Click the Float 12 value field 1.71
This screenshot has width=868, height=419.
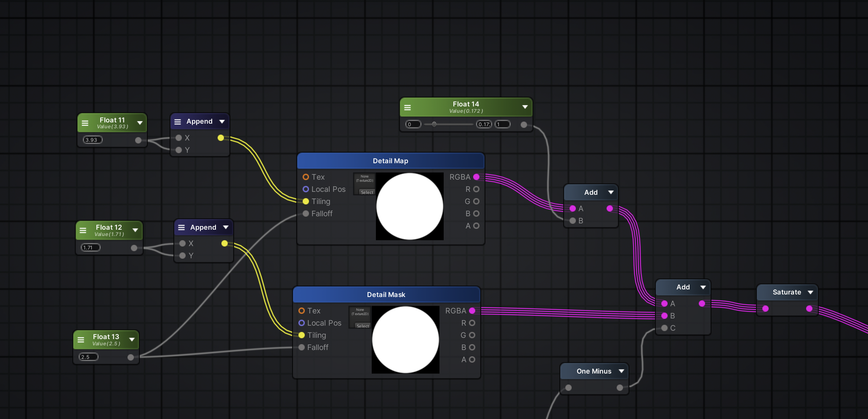click(91, 248)
